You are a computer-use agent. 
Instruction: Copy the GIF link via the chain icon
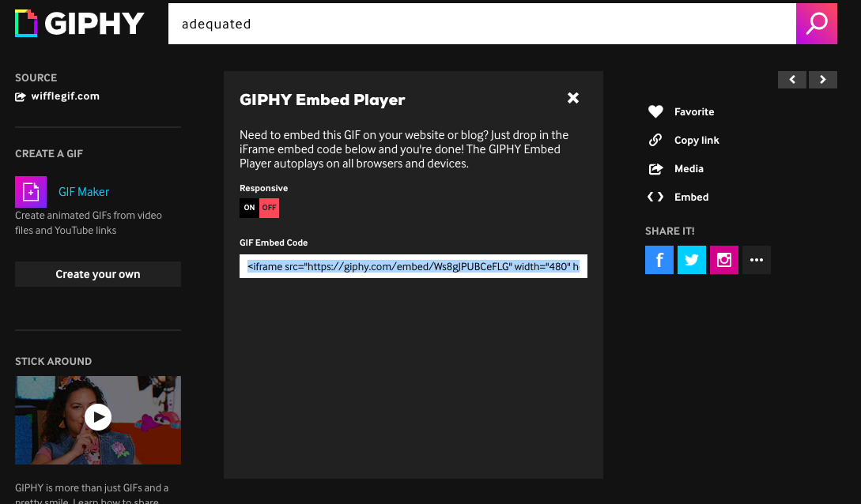pyautogui.click(x=655, y=140)
